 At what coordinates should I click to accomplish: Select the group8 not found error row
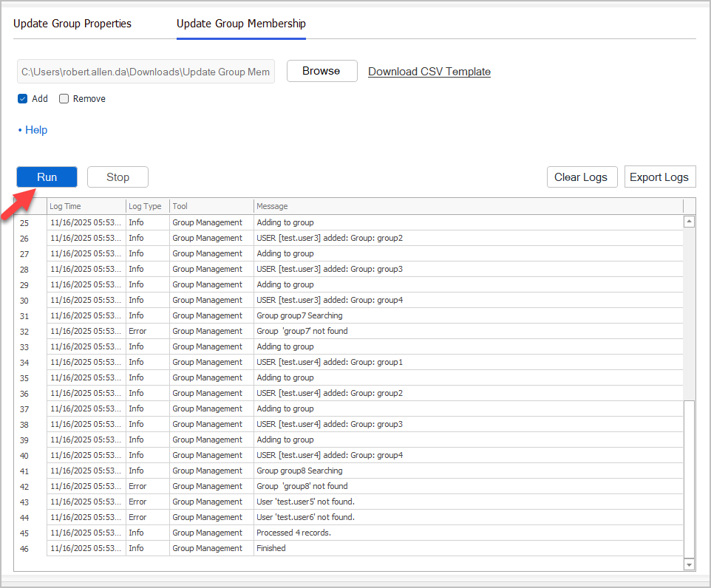[370, 486]
